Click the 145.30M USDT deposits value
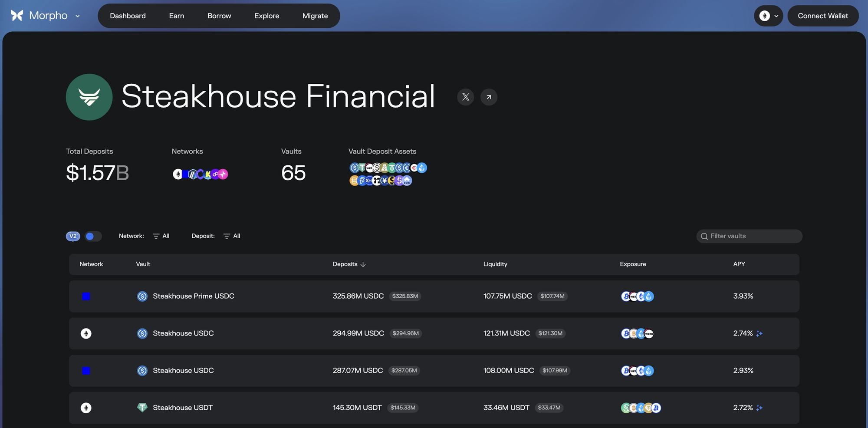Viewport: 868px width, 428px height. (x=357, y=408)
